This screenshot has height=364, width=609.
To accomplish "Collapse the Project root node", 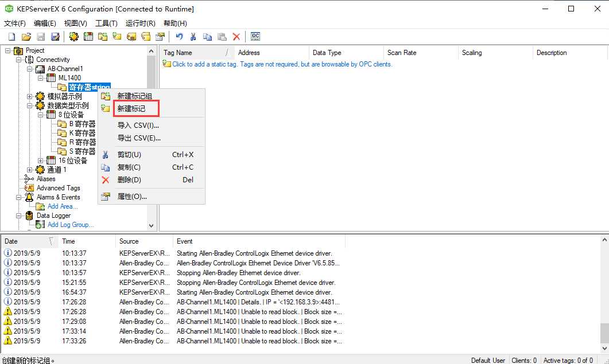I will pos(8,50).
